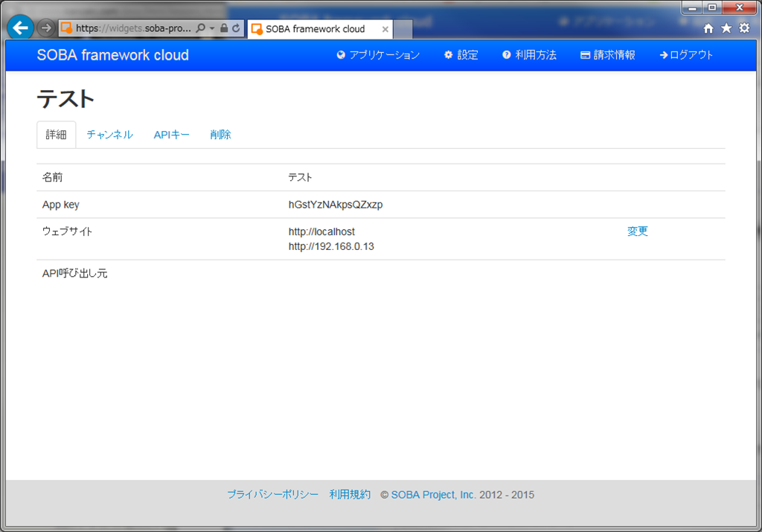The image size is (762, 532).
Task: Click the App key value hGstYzNAkpsQZxzp
Action: (336, 205)
